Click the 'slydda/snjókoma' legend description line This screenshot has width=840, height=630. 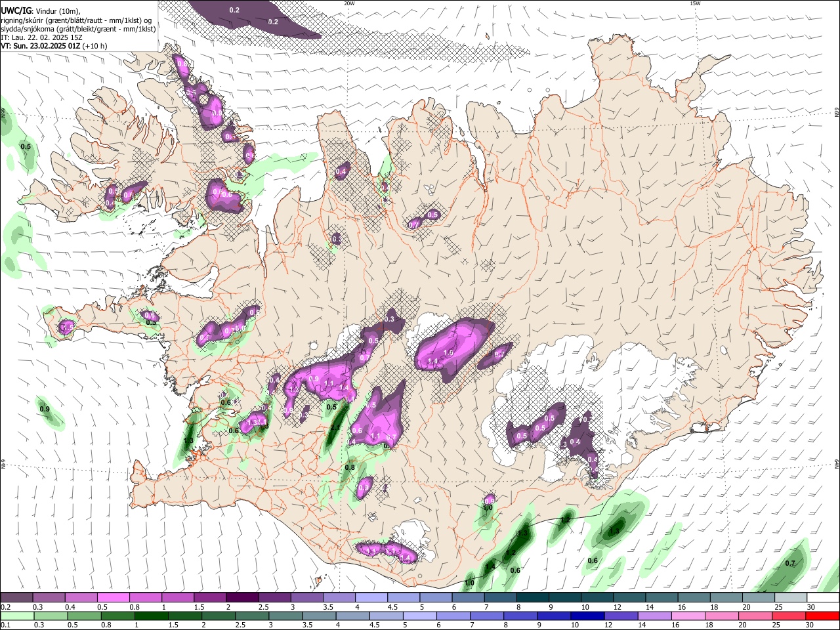[78, 29]
